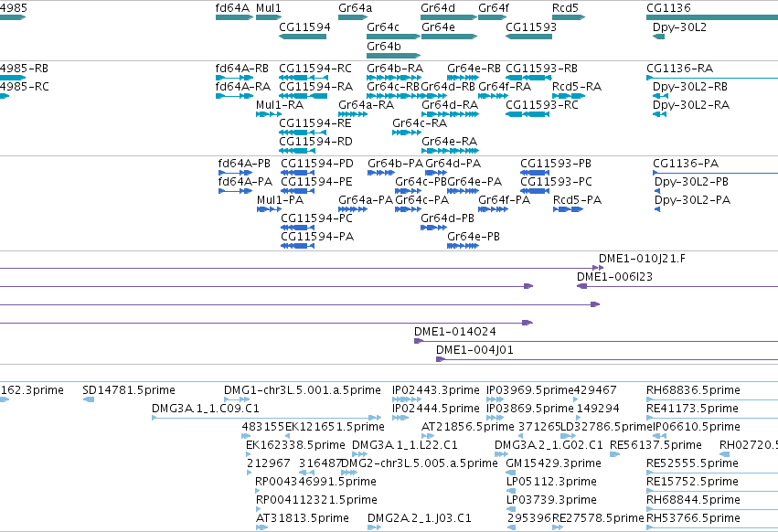Select transcript CG11594-RD
Image resolution: width=778 pixels, height=532 pixels.
pyautogui.click(x=297, y=151)
